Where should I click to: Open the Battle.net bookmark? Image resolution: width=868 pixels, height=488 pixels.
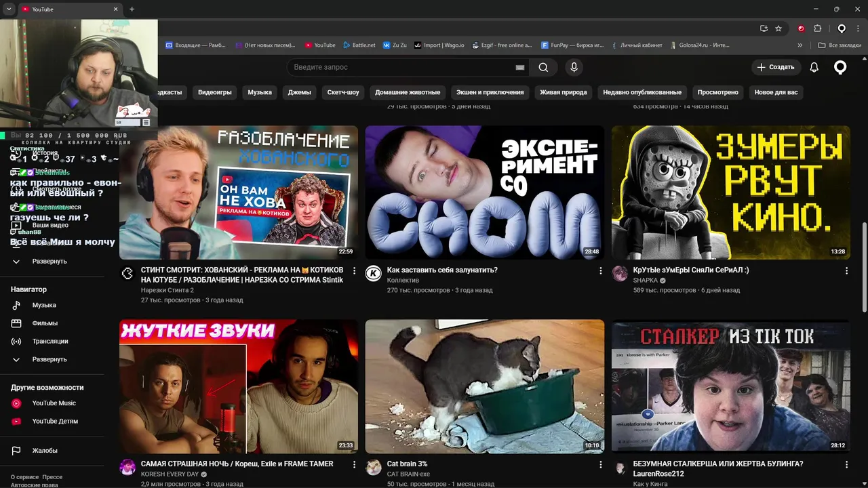pyautogui.click(x=359, y=45)
